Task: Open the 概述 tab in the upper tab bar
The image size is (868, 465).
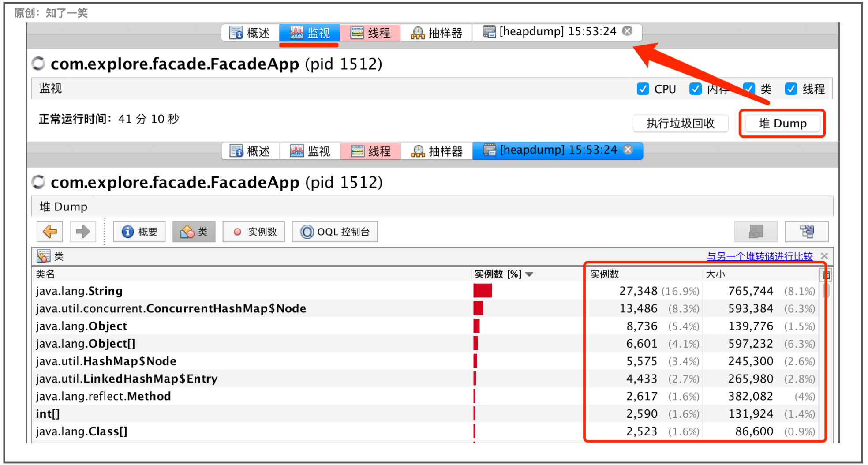Action: coord(250,33)
